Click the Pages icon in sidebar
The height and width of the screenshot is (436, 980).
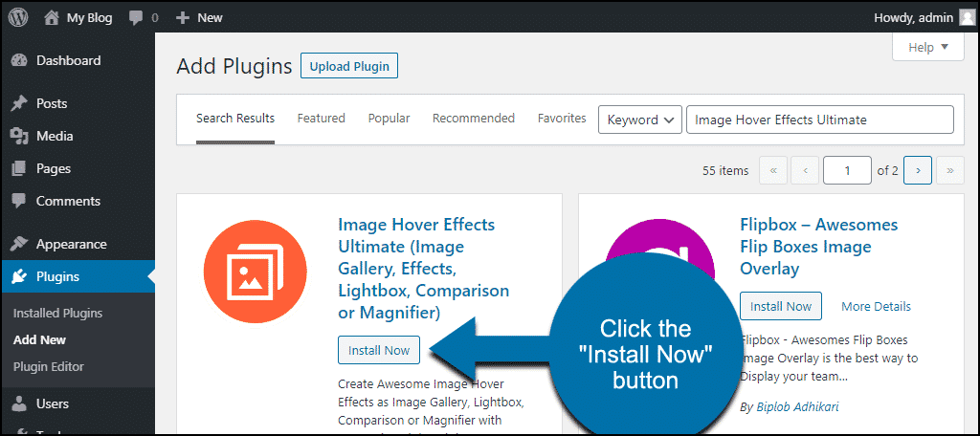point(20,168)
